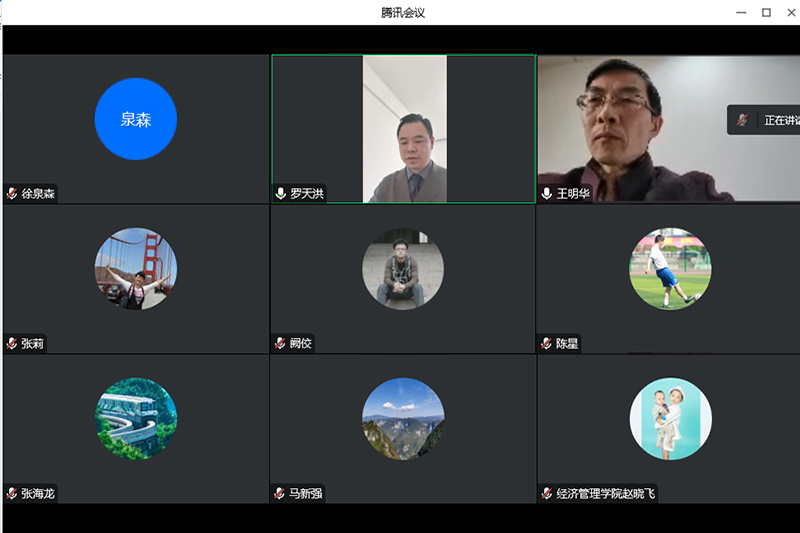Click active microphone icon beside 罗天洪

pos(281,194)
